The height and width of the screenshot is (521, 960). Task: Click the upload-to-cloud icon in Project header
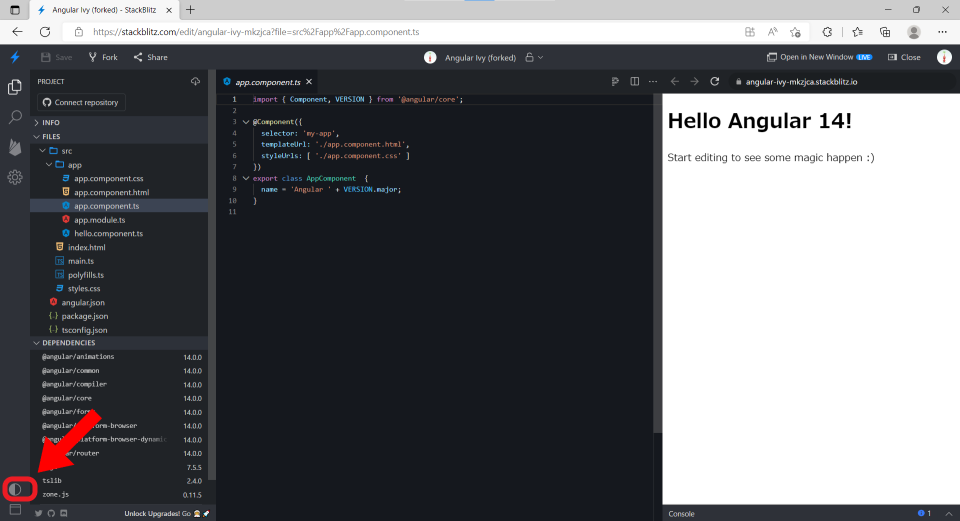click(x=195, y=81)
